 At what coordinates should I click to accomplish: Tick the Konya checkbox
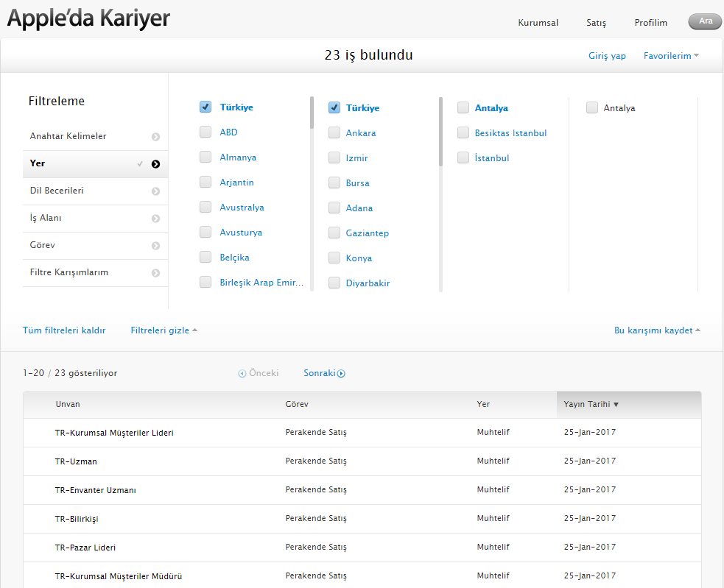[334, 258]
